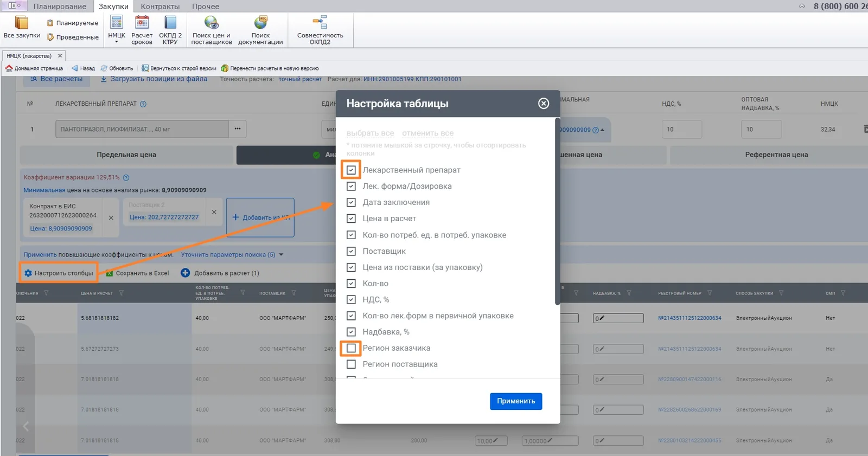This screenshot has height=456, width=868.
Task: Select Проведенные purchases
Action: click(73, 37)
